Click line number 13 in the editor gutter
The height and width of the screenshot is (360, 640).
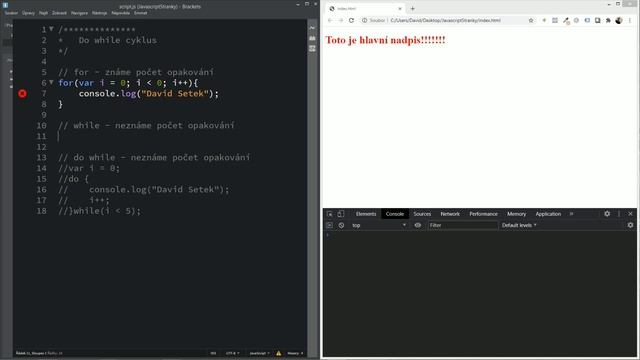[x=42, y=158]
